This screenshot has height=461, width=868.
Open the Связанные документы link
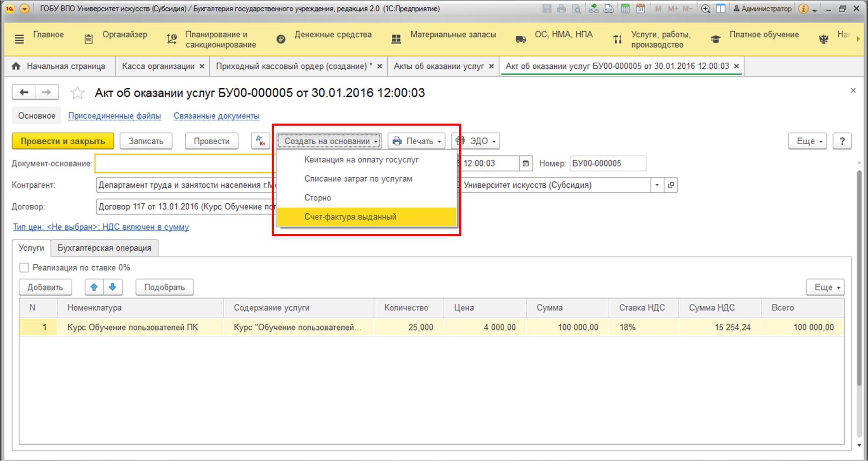coord(216,116)
